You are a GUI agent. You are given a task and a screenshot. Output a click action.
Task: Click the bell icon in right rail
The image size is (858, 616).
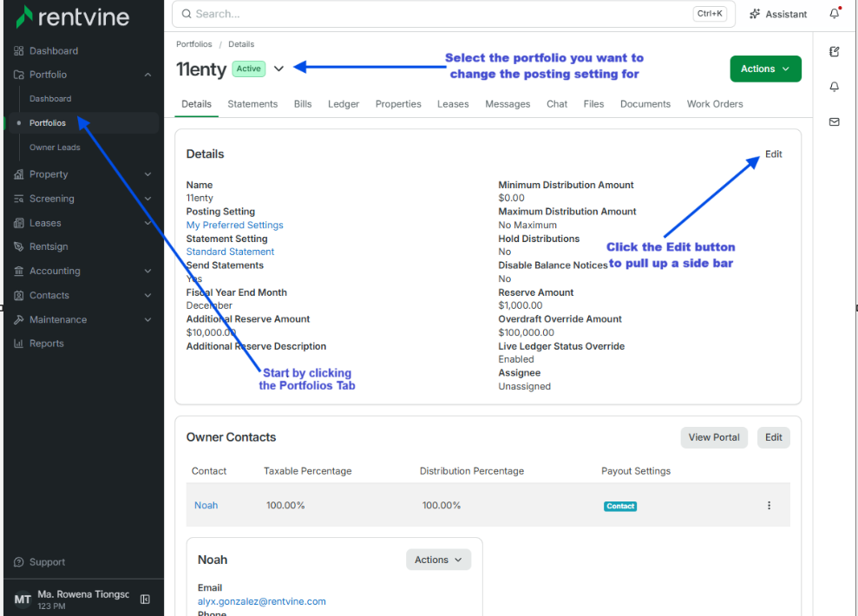coord(835,87)
